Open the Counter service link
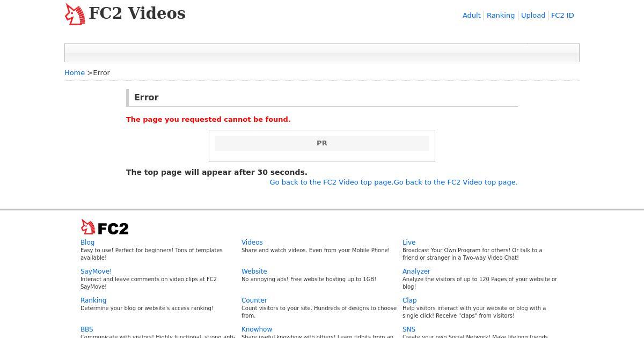Screen dimensions: 644x338 [x=254, y=300]
